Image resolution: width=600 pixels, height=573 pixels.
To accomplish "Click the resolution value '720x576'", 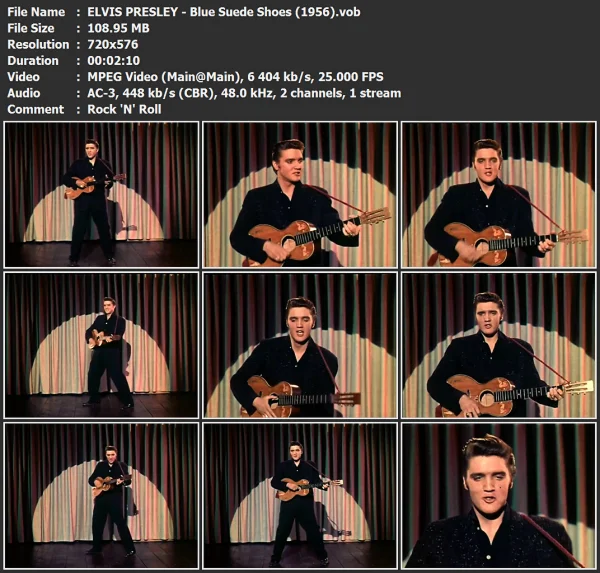I will [112, 44].
